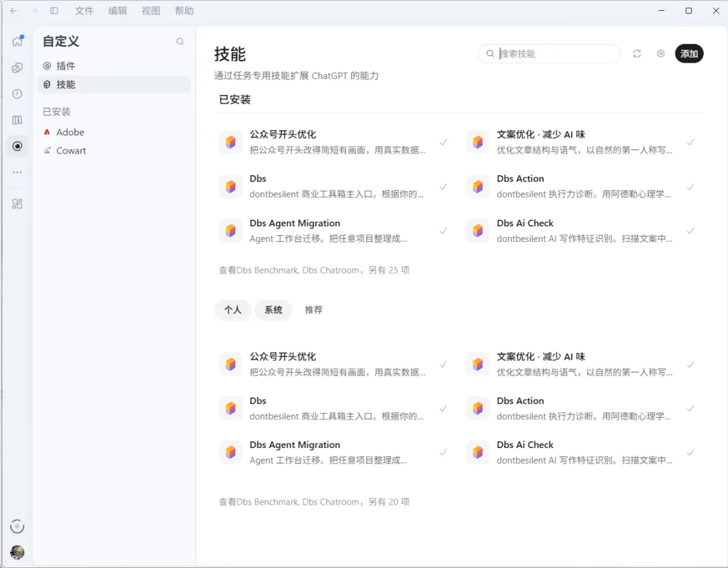Toggle the sidebar panel icon

click(55, 11)
